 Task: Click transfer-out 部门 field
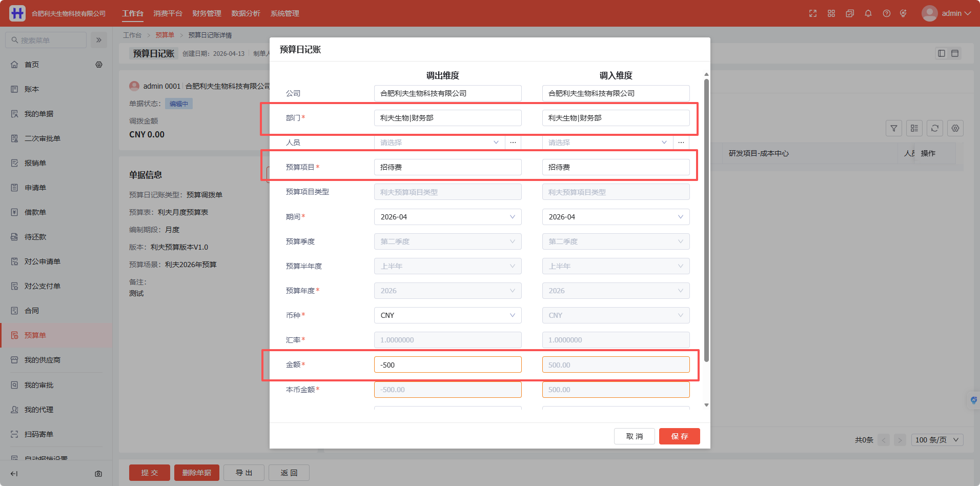(x=448, y=118)
